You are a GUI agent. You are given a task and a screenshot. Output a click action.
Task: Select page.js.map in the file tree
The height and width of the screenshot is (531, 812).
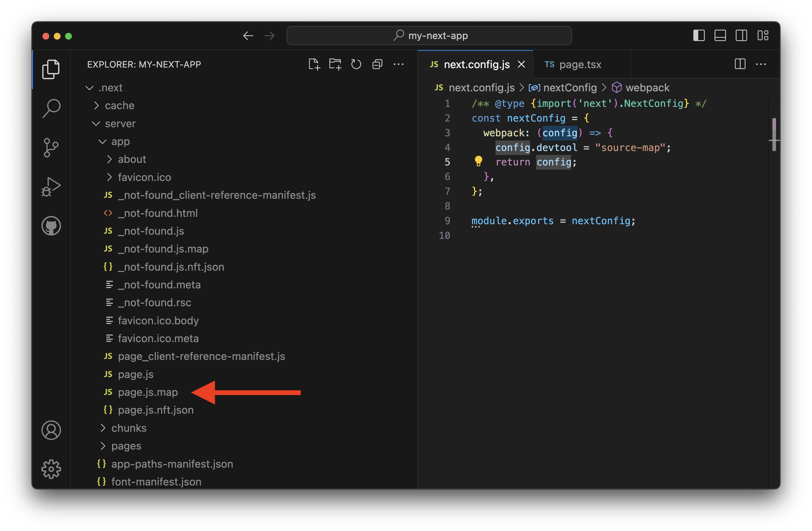(148, 392)
